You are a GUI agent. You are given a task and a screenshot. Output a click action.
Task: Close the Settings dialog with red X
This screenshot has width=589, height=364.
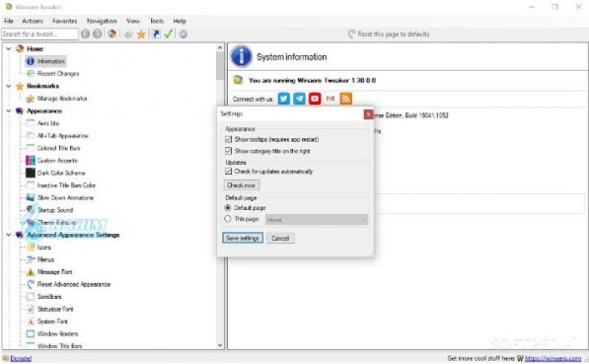pos(368,114)
